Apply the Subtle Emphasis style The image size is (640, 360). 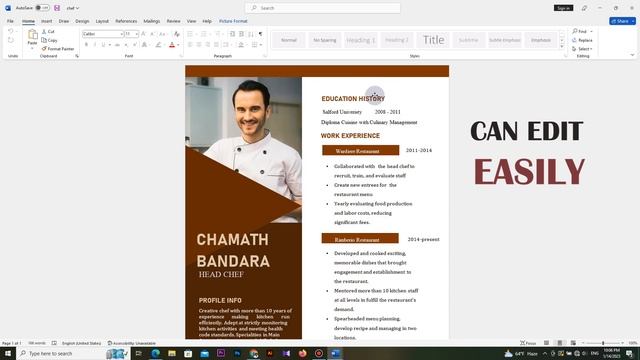point(504,40)
